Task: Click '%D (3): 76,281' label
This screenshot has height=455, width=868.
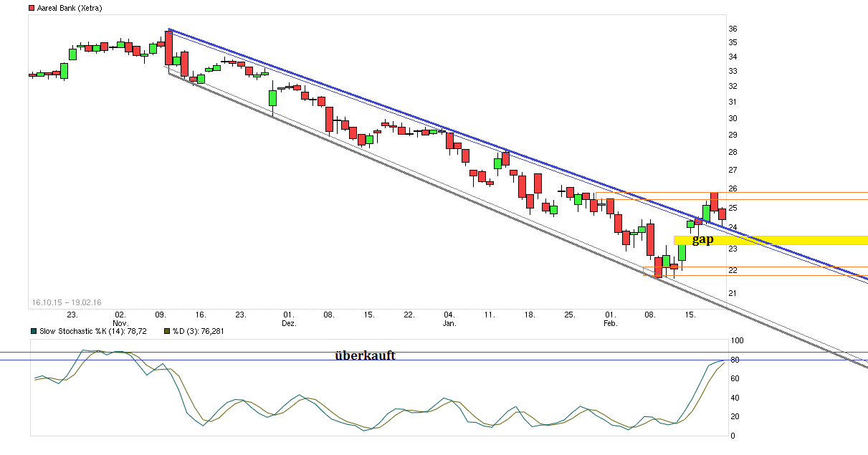Action: point(198,331)
